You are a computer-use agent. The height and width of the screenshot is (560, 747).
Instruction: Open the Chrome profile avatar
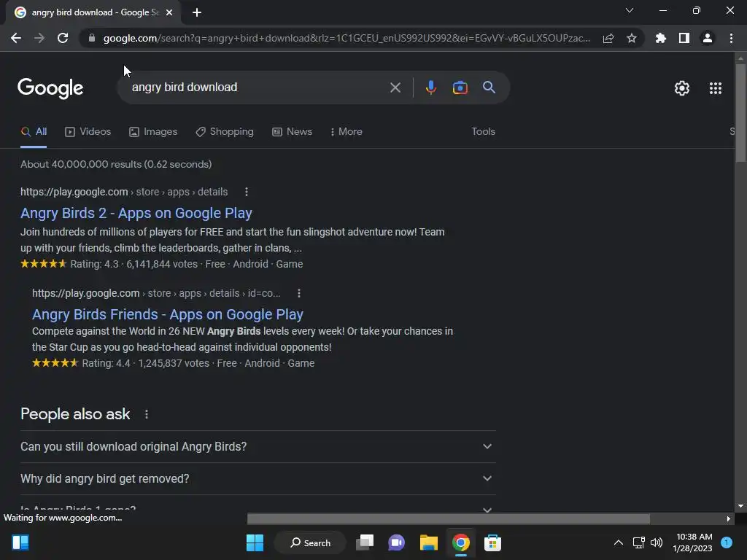tap(708, 38)
